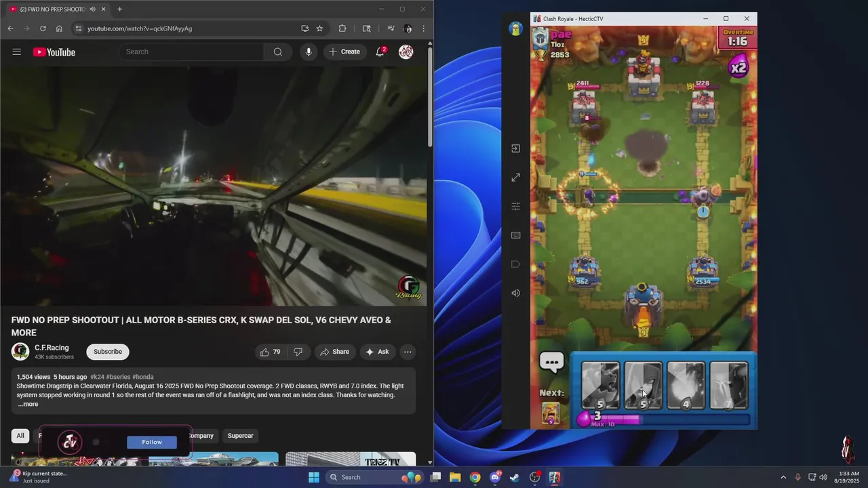Open Chrome's media controls icon
The image size is (868, 488).
coord(391,28)
